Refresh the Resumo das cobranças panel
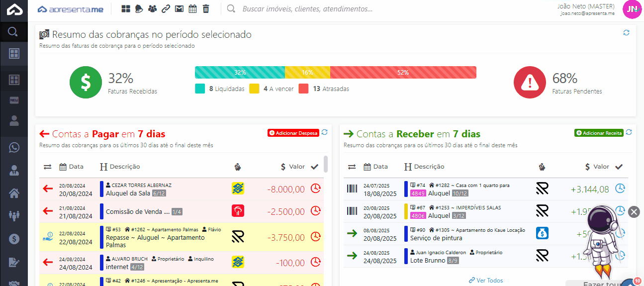Image resolution: width=644 pixels, height=286 pixels. point(626,32)
